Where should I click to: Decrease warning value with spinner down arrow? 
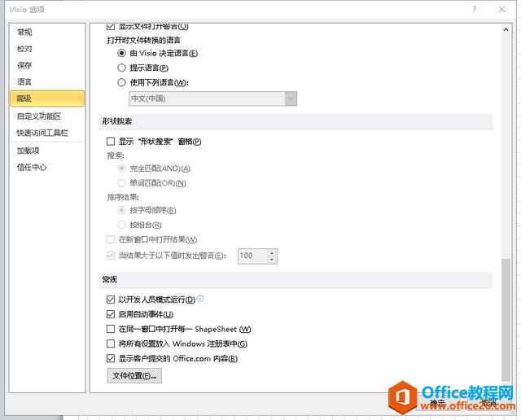tap(272, 260)
